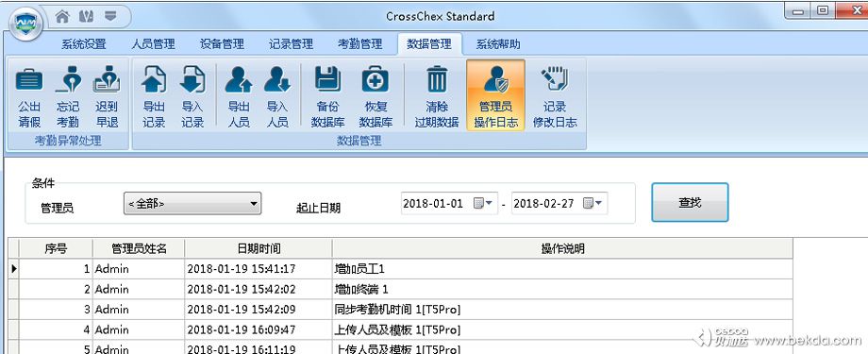Select the 导入记录 import records icon
The width and height of the screenshot is (868, 354).
(192, 97)
